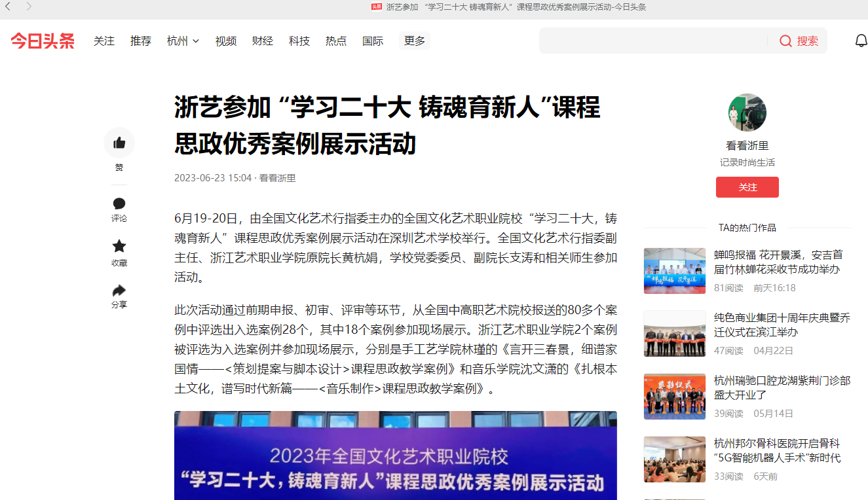
Task: Go to the 科技 channel
Action: point(299,41)
